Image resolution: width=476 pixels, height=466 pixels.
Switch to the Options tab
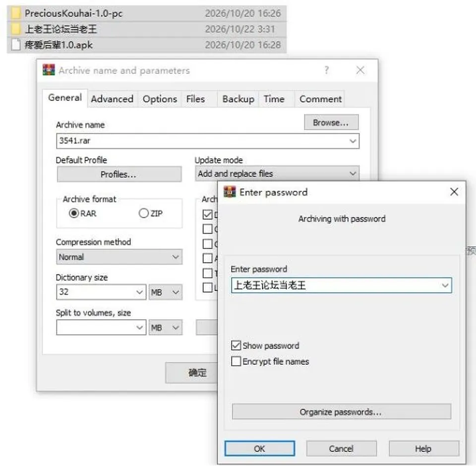160,99
